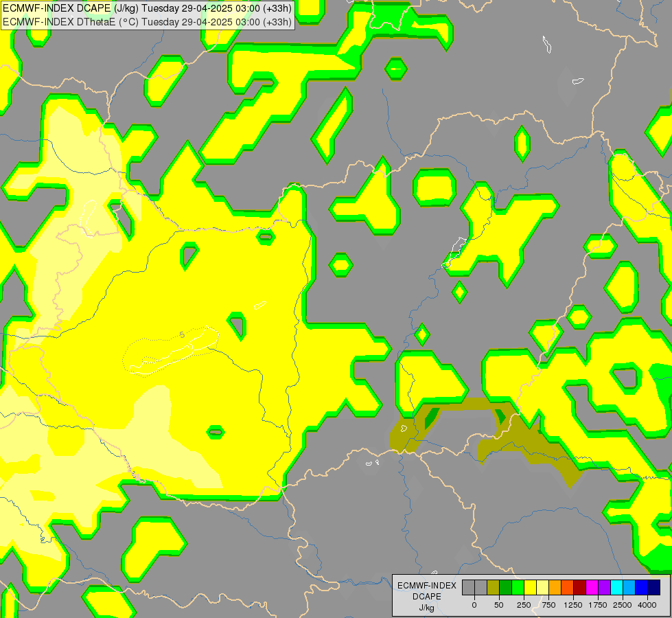Pick the bright yellow legend swatch

tap(530, 587)
